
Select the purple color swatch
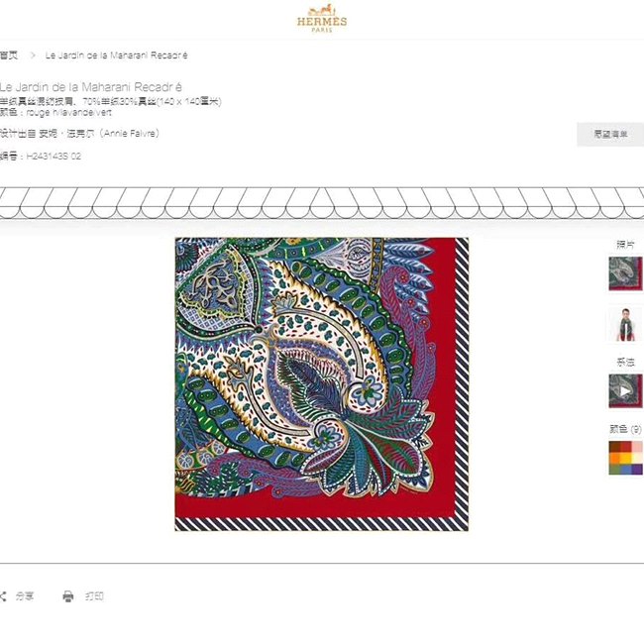(637, 469)
